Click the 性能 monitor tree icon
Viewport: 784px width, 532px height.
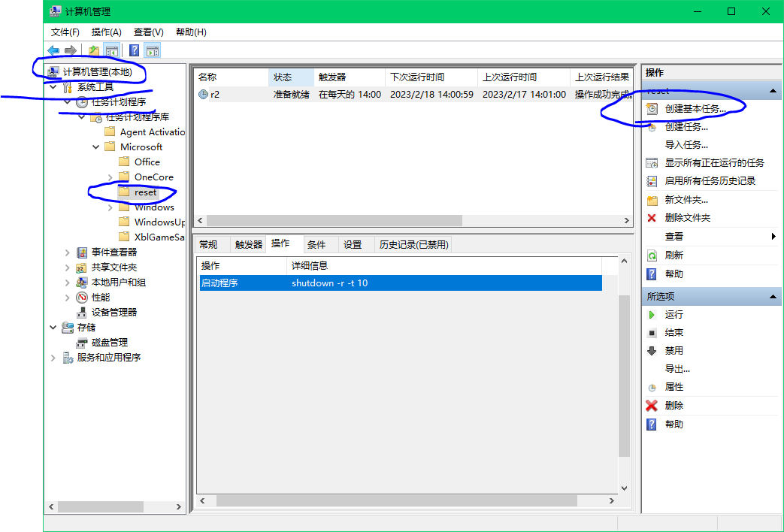[x=81, y=298]
